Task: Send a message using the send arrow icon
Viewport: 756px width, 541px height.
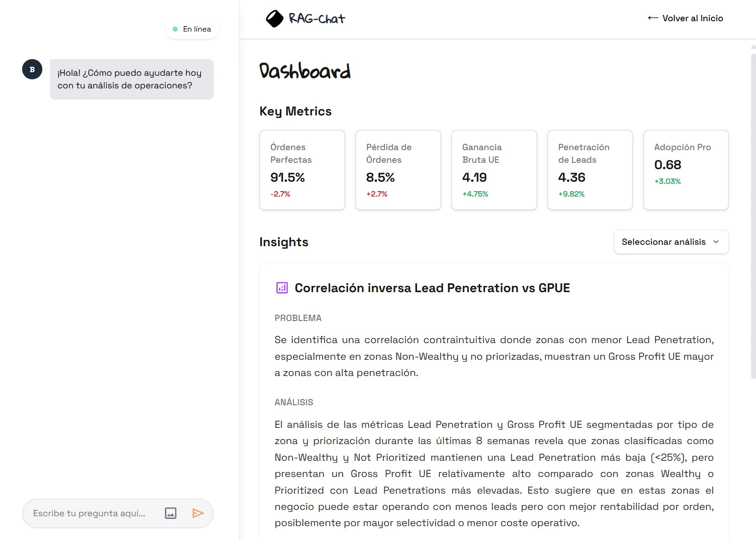Action: pos(198,513)
